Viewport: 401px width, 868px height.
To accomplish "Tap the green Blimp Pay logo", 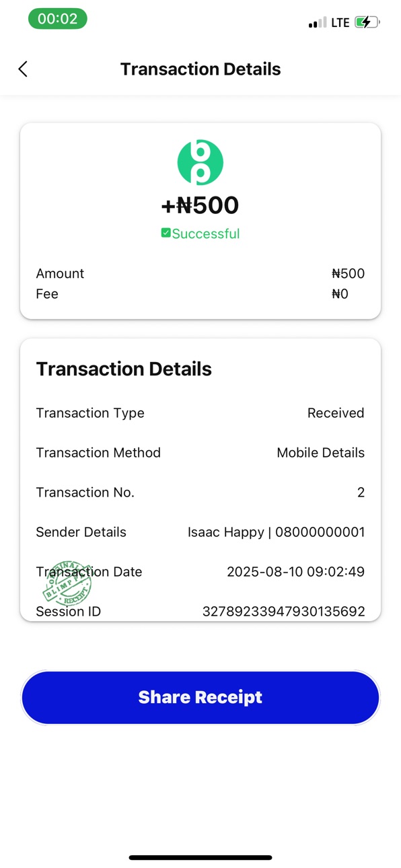I will click(200, 162).
